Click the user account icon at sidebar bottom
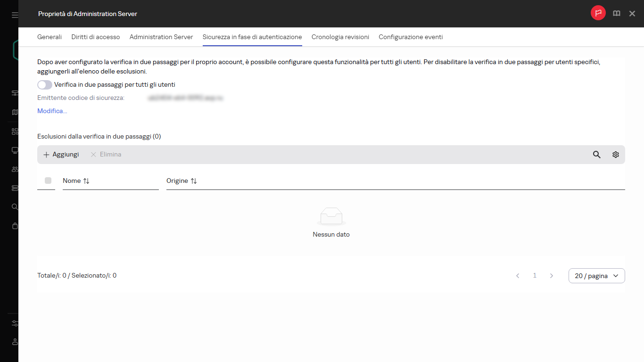 (x=14, y=342)
